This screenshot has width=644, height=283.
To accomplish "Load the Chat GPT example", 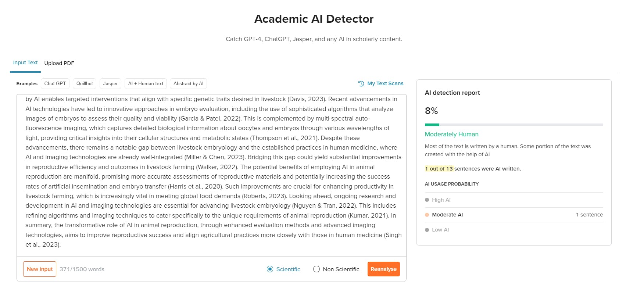I will pos(55,84).
